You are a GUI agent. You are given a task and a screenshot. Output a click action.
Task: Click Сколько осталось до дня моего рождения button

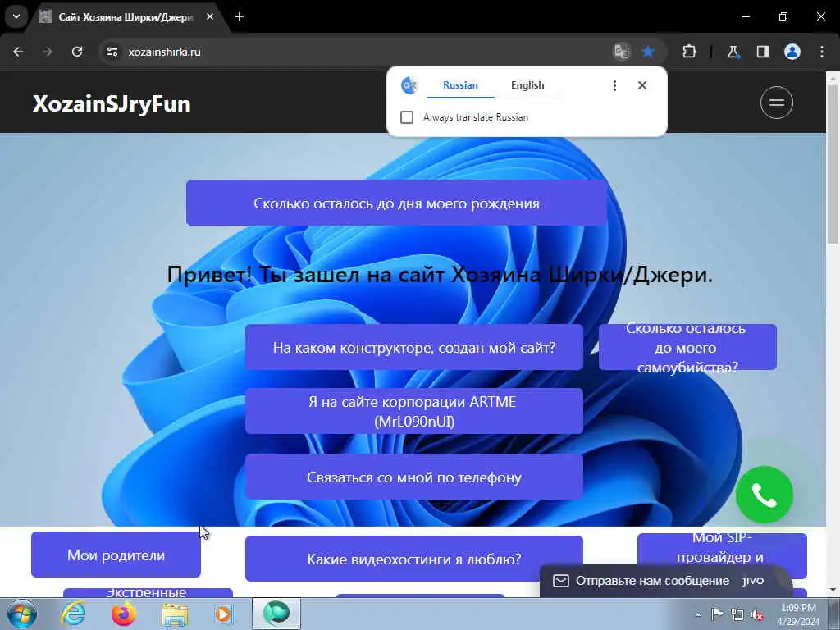396,203
